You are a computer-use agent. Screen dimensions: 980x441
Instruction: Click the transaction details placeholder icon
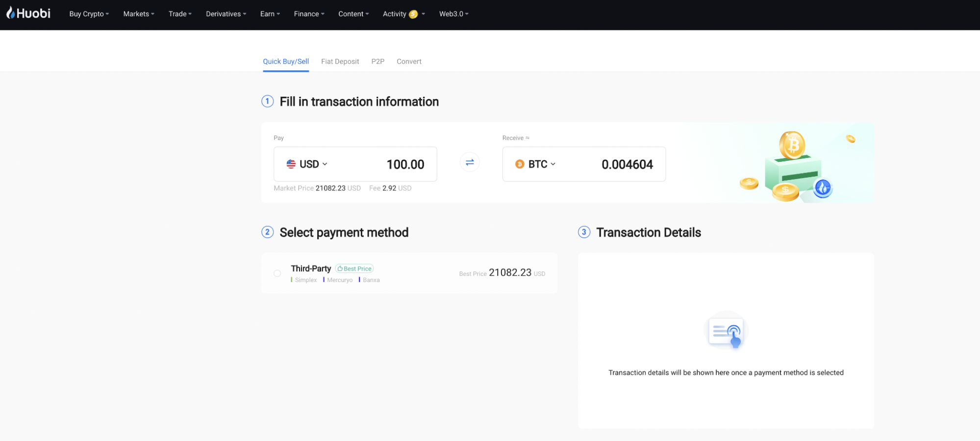[x=726, y=332]
